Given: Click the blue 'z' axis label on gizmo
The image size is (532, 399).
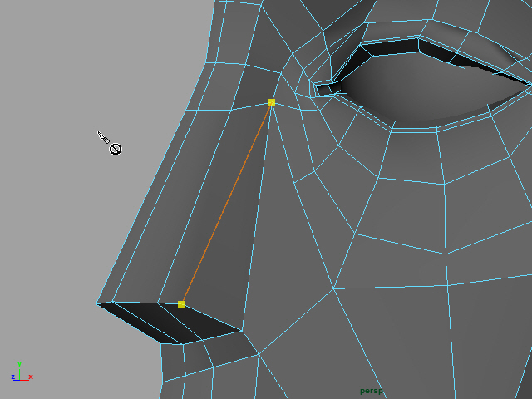Looking at the screenshot, I should click(x=13, y=377).
